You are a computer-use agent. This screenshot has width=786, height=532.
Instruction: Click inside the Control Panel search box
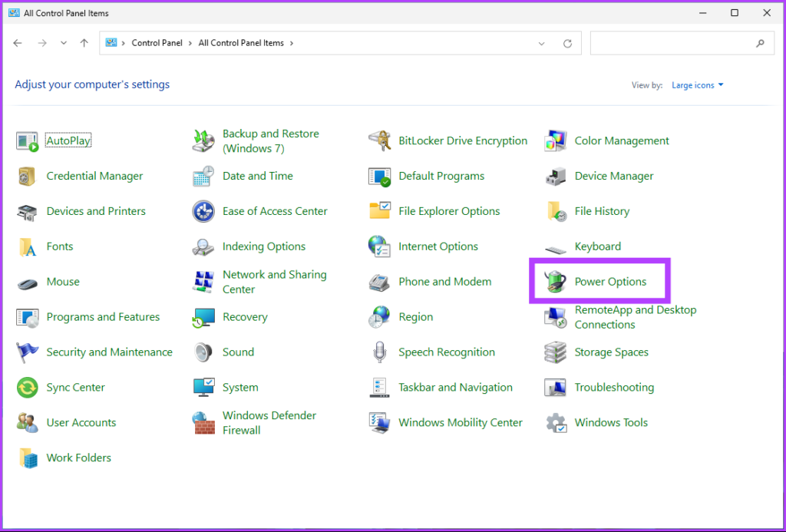click(672, 44)
